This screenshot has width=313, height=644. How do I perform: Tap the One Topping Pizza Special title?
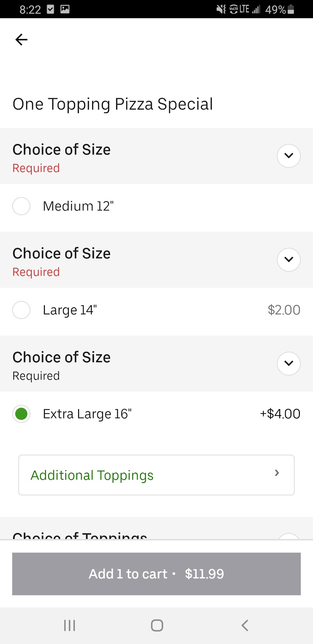click(x=113, y=104)
